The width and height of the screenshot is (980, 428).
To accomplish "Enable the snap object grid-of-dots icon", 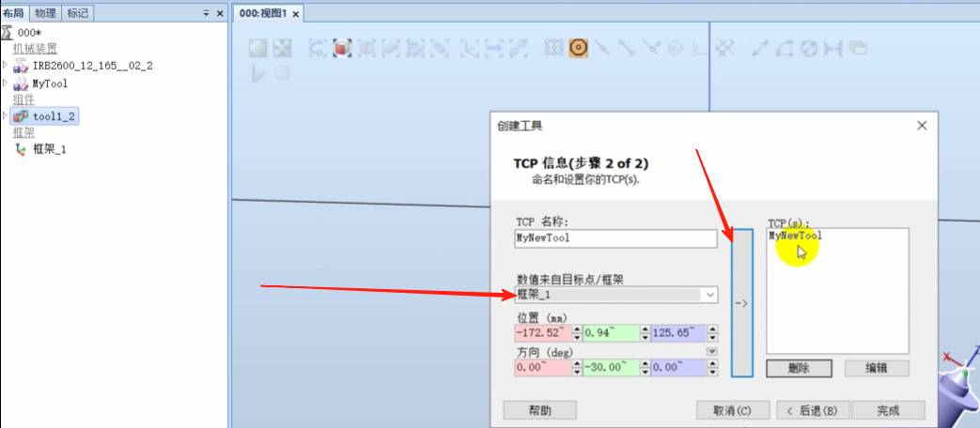I will click(x=554, y=48).
